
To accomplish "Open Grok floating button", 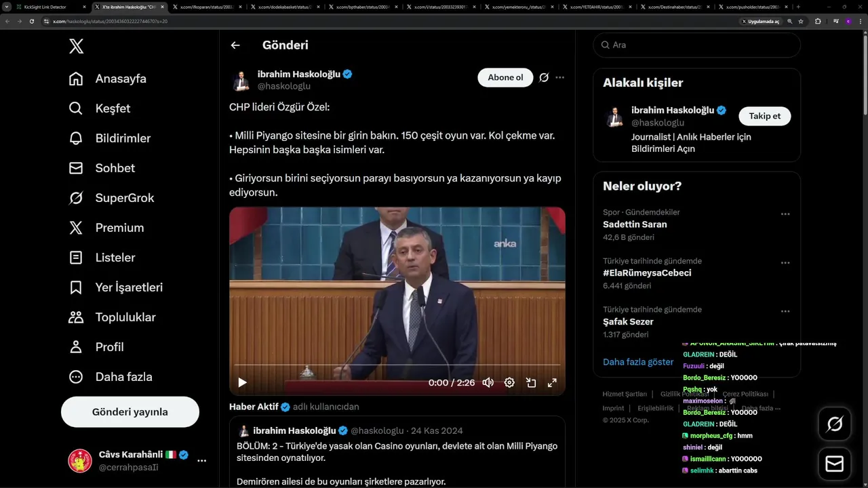I will (x=835, y=424).
